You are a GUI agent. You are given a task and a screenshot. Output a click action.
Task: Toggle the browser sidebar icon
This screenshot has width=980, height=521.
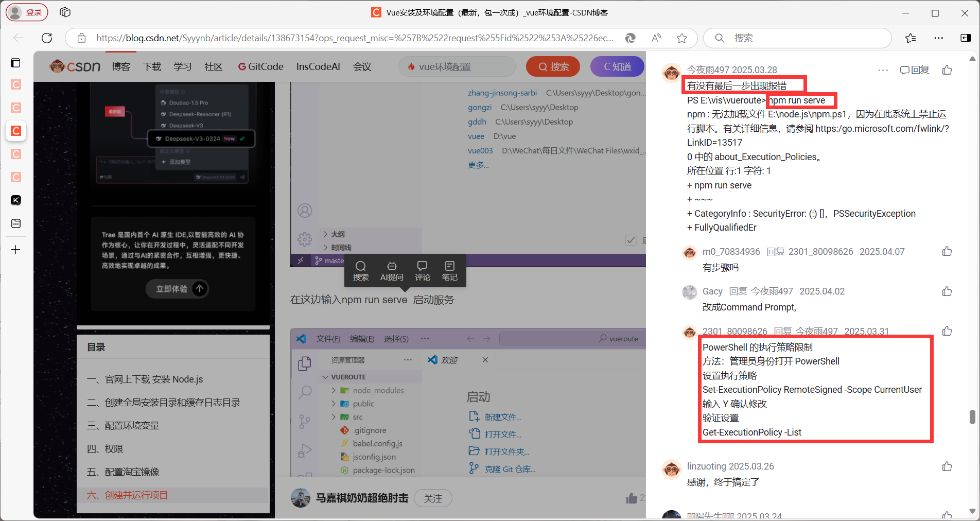[x=966, y=38]
